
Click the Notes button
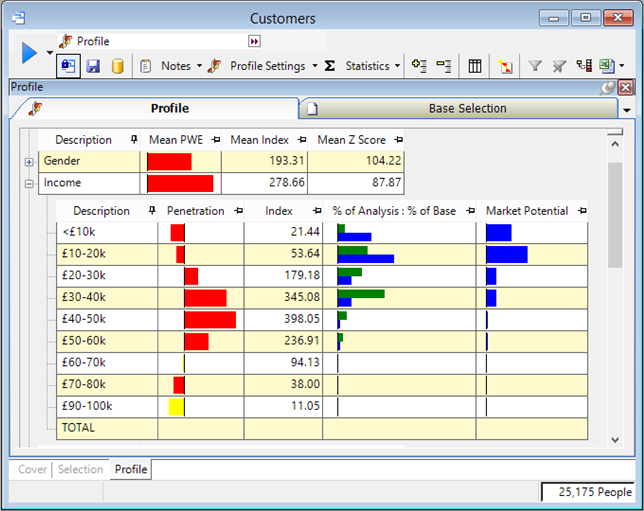175,66
